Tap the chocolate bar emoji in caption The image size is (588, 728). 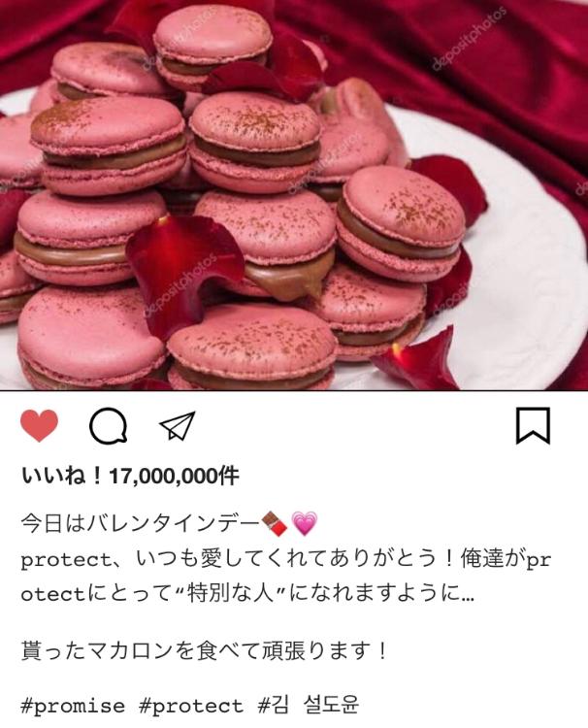tap(275, 524)
